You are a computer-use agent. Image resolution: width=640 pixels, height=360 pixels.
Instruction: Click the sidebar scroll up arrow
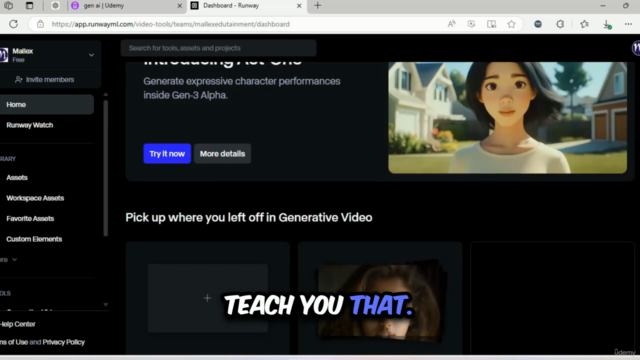coord(106,95)
